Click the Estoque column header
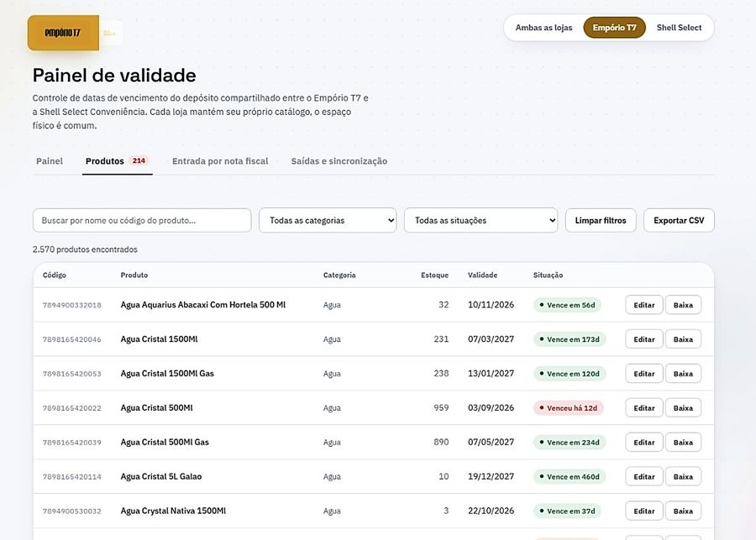The width and height of the screenshot is (756, 540). [434, 275]
